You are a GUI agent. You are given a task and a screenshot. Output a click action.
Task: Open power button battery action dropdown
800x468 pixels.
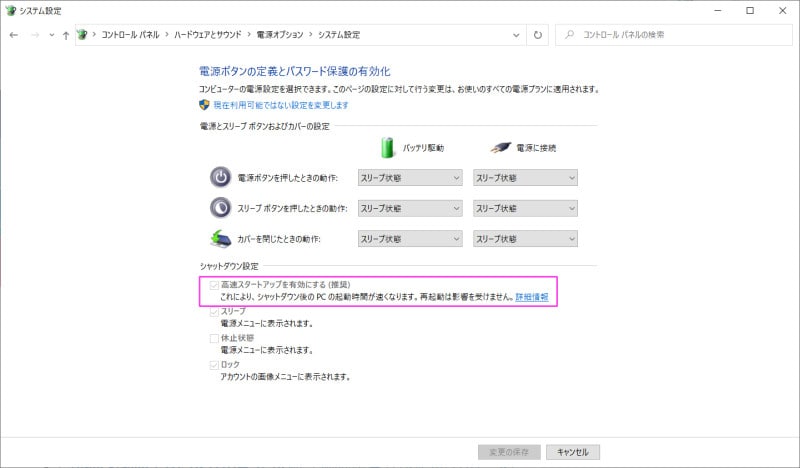[410, 178]
